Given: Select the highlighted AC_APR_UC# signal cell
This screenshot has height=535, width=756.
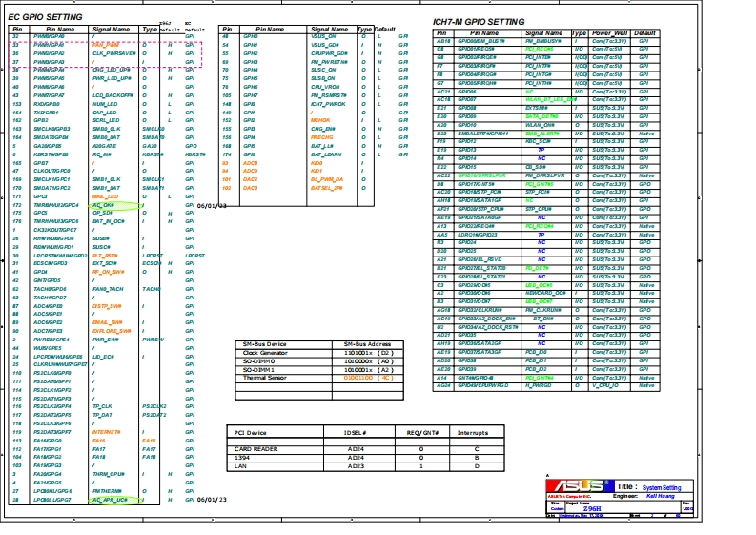Looking at the screenshot, I should point(110,499).
